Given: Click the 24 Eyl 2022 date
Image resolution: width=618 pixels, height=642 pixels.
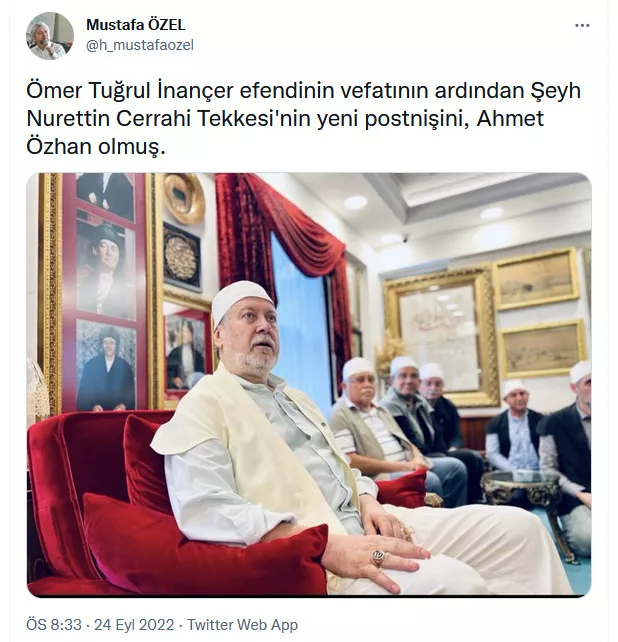Looking at the screenshot, I should [134, 625].
